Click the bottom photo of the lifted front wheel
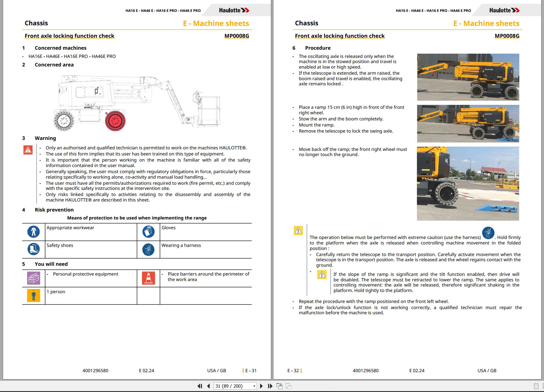 pos(468,184)
